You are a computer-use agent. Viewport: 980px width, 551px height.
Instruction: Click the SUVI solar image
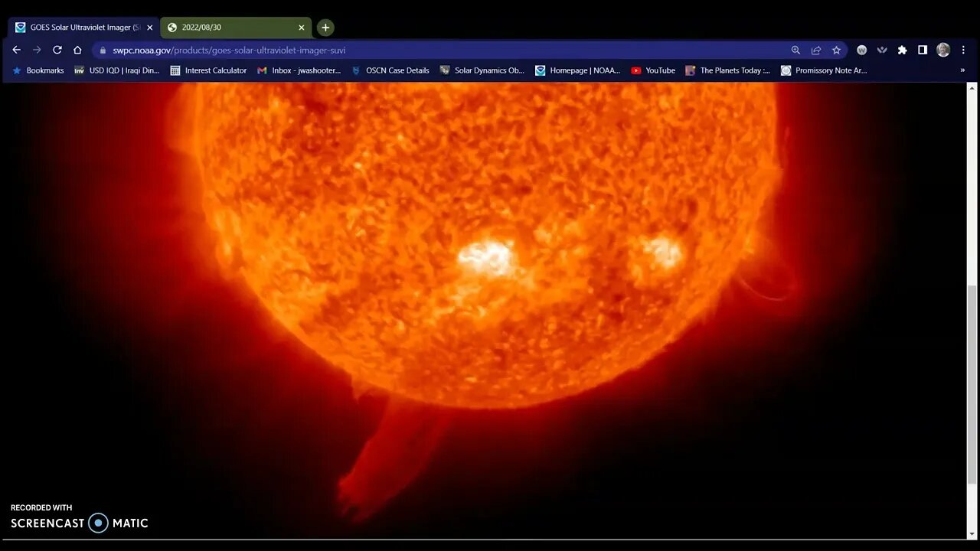click(484, 311)
